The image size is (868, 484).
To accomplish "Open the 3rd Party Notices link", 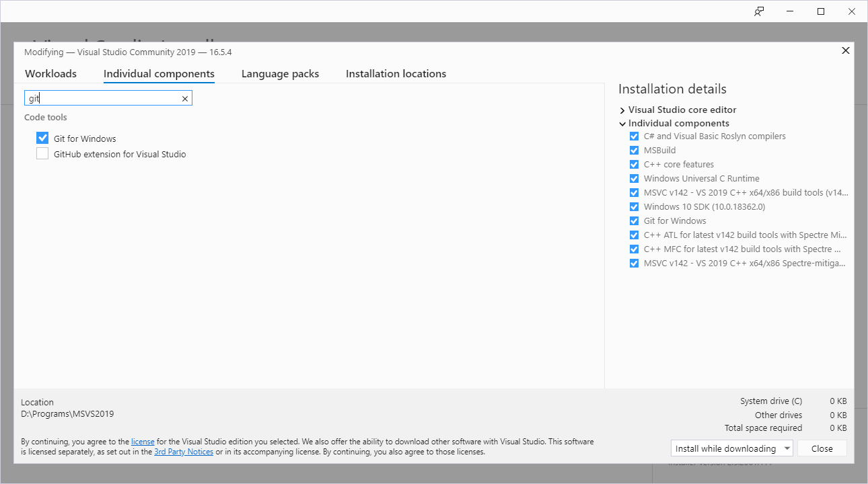I will pos(184,452).
